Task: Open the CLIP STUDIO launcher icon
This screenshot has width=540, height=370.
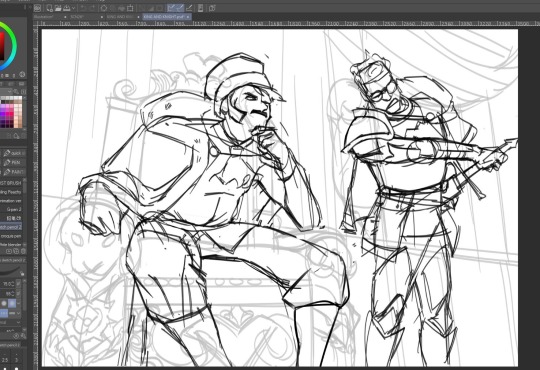Action: point(37,8)
